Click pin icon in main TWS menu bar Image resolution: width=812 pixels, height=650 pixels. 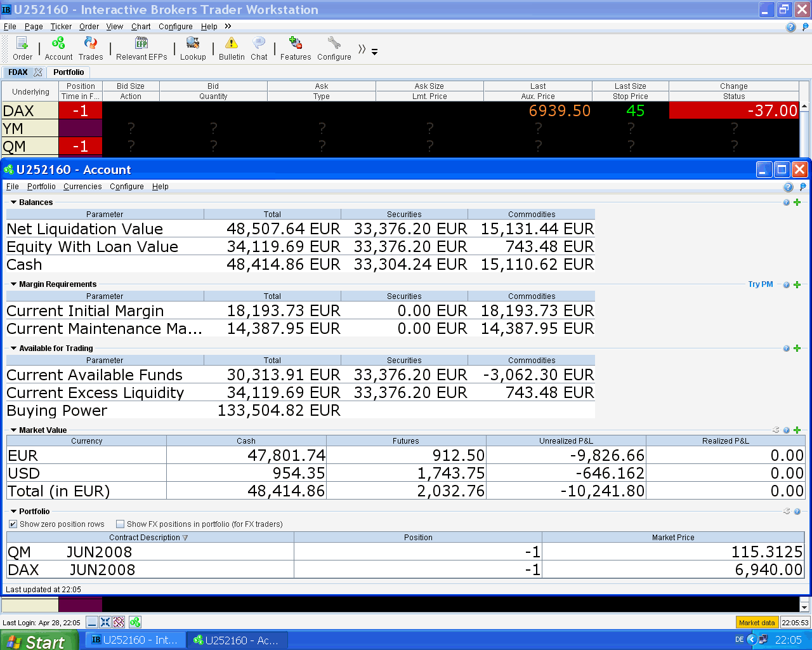[806, 27]
